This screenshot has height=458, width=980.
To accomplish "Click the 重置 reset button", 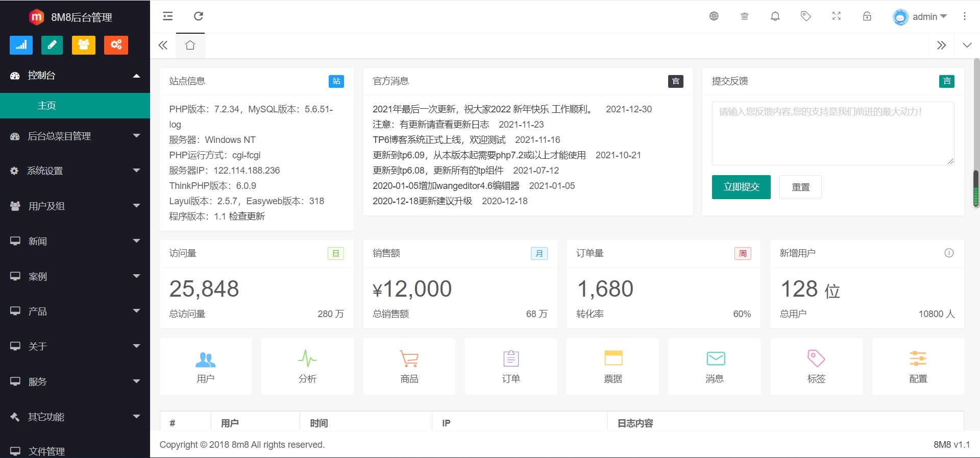I will click(800, 187).
